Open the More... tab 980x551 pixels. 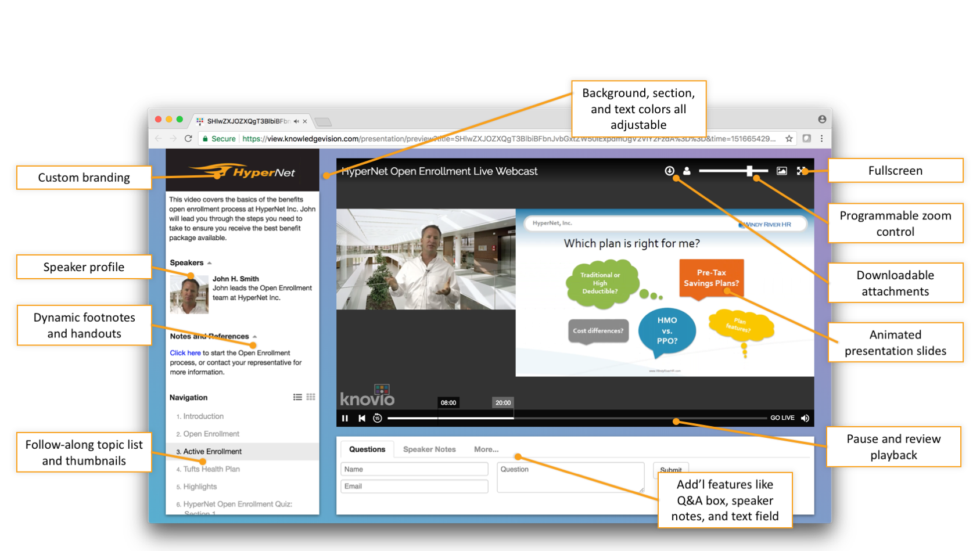(x=486, y=449)
